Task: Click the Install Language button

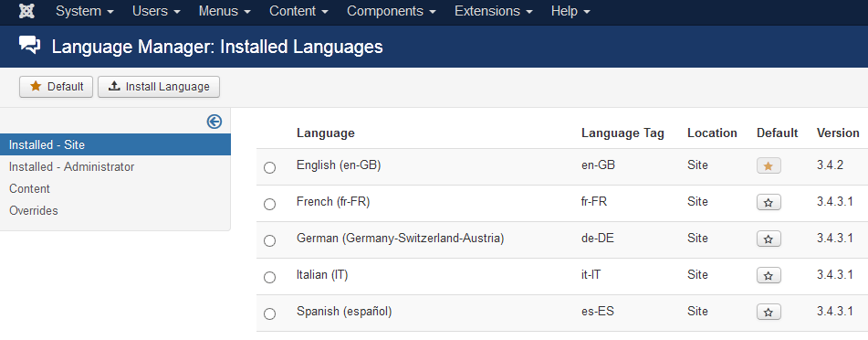Action: coord(159,87)
